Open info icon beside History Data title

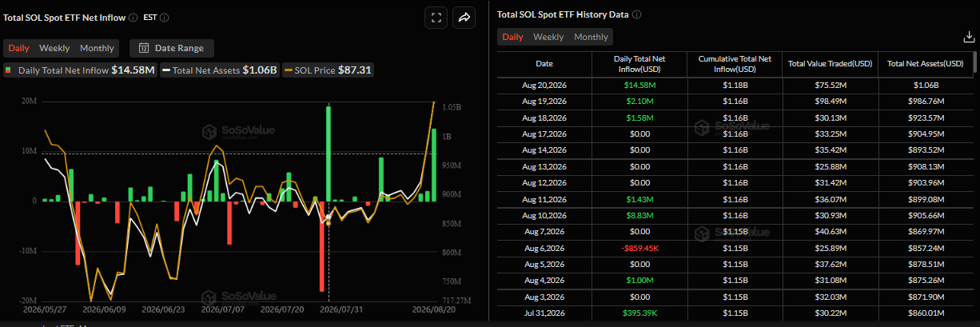click(x=637, y=14)
